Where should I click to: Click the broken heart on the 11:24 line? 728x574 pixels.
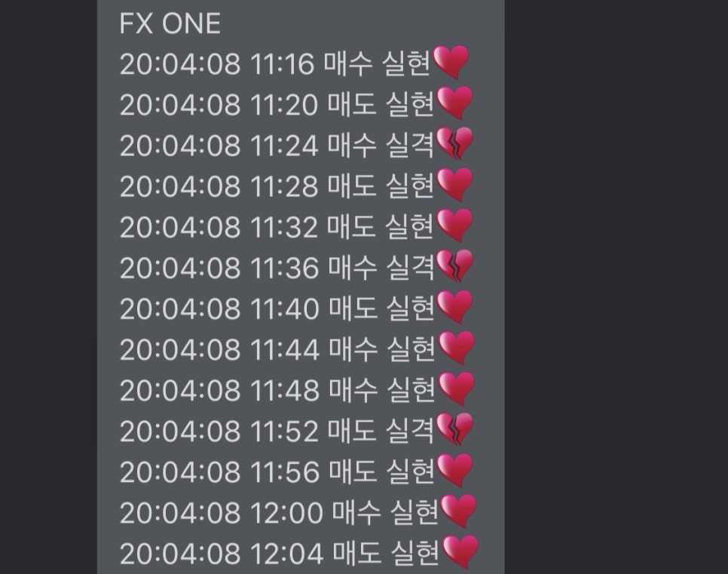coord(454,144)
